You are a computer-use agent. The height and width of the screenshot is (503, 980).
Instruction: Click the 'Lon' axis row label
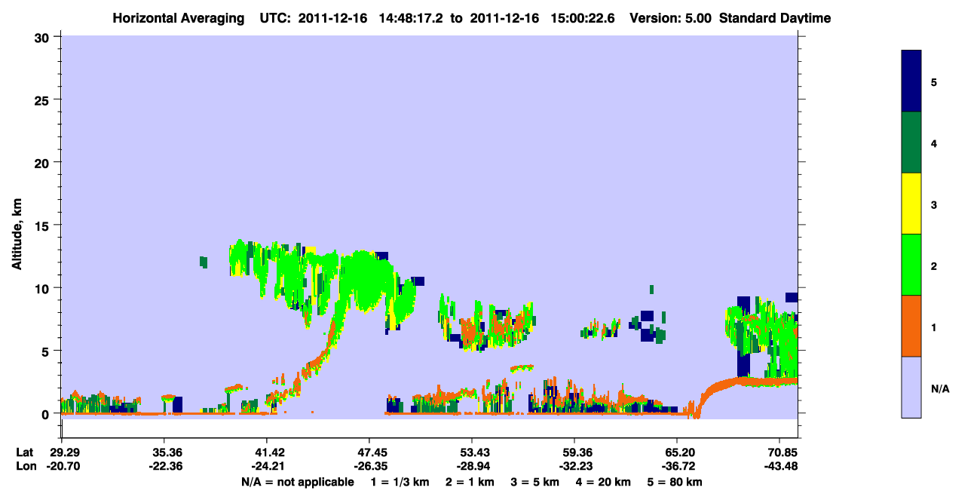click(25, 466)
